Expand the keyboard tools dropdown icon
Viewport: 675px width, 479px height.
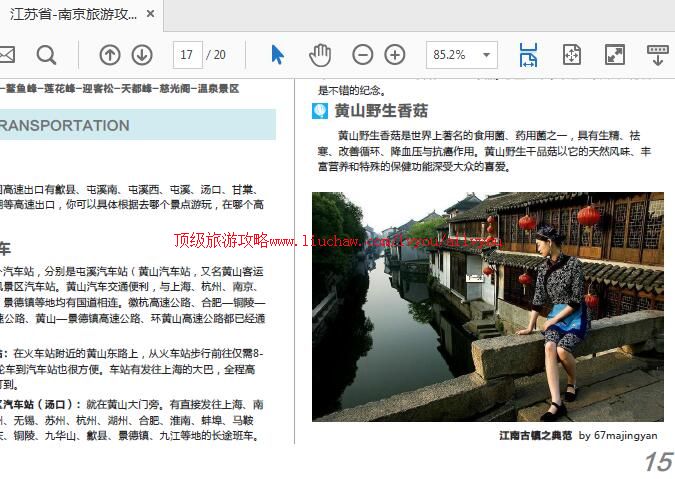pos(657,55)
